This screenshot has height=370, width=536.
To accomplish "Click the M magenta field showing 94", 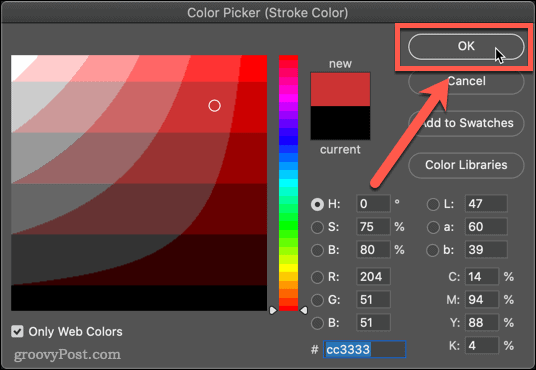I will [481, 300].
